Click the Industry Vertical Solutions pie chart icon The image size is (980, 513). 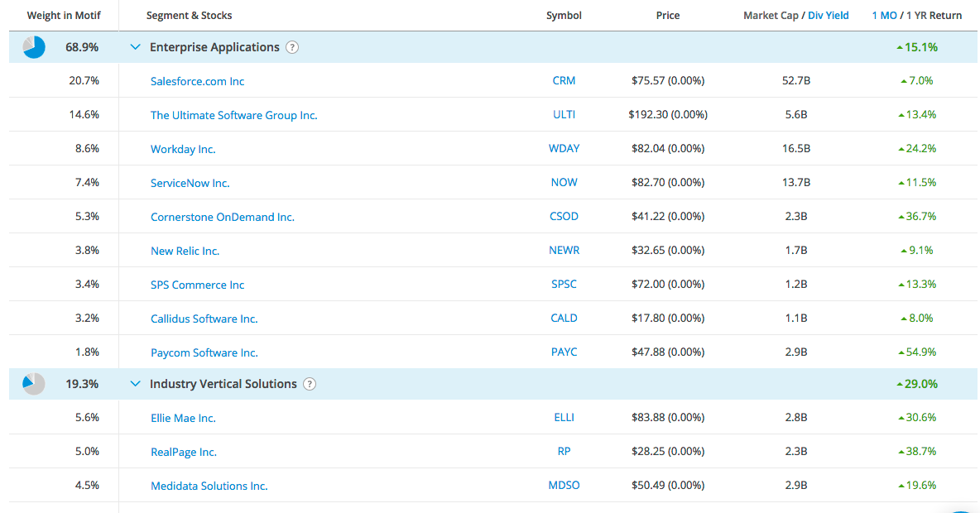(x=34, y=384)
